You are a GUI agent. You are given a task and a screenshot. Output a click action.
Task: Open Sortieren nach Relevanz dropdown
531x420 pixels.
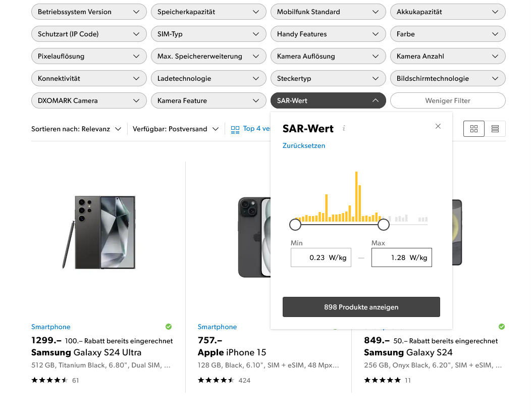click(x=76, y=129)
